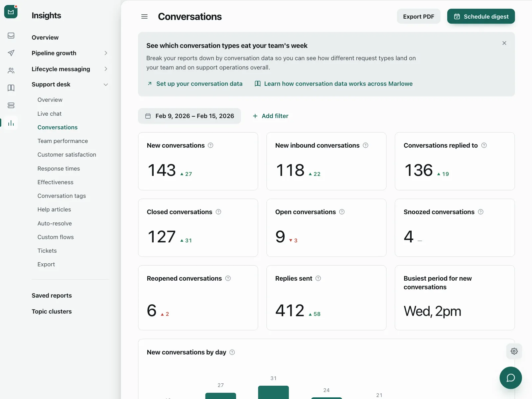Show help for New conversations

pyautogui.click(x=210, y=145)
